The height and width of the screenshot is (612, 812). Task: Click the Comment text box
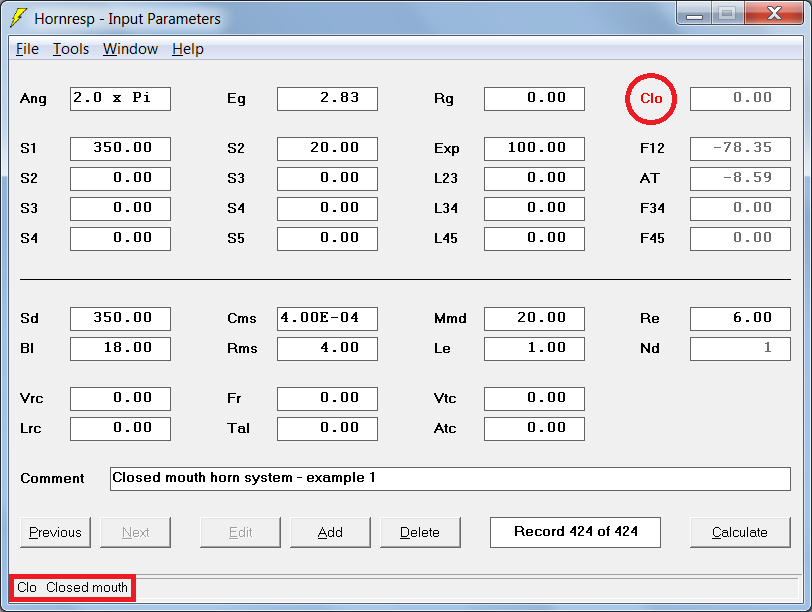[450, 478]
